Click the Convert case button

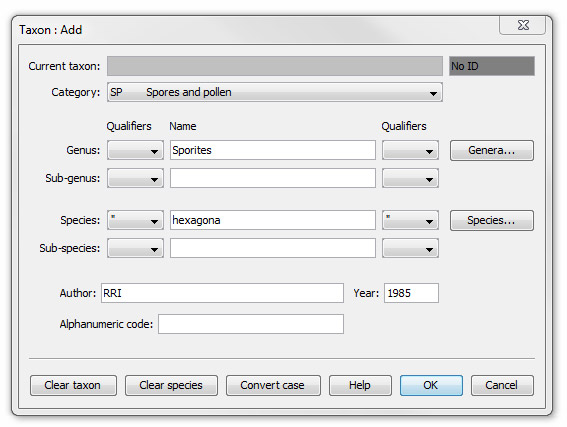[x=273, y=385]
